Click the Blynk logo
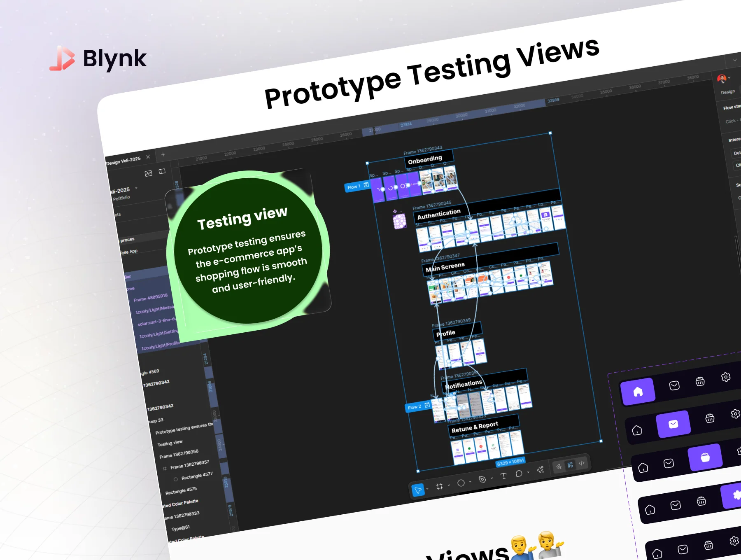The width and height of the screenshot is (741, 560). [x=98, y=59]
